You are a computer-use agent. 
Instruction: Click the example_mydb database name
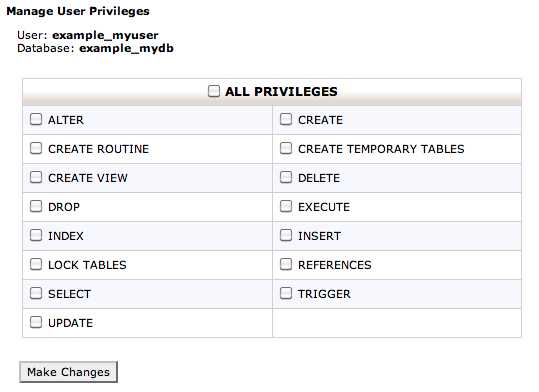(126, 48)
